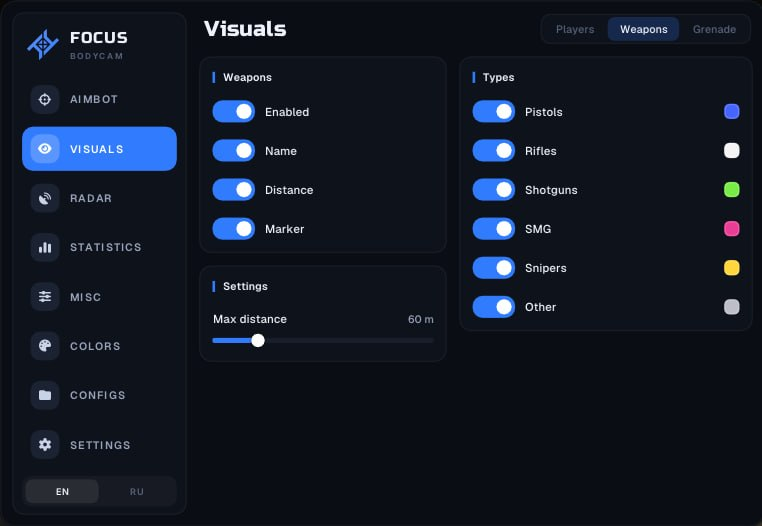Click the Focus Bodycam logo icon
762x526 pixels.
pyautogui.click(x=43, y=44)
